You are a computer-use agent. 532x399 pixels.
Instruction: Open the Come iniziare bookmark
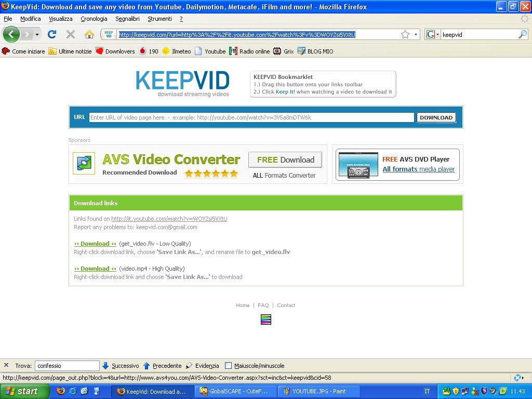point(23,51)
